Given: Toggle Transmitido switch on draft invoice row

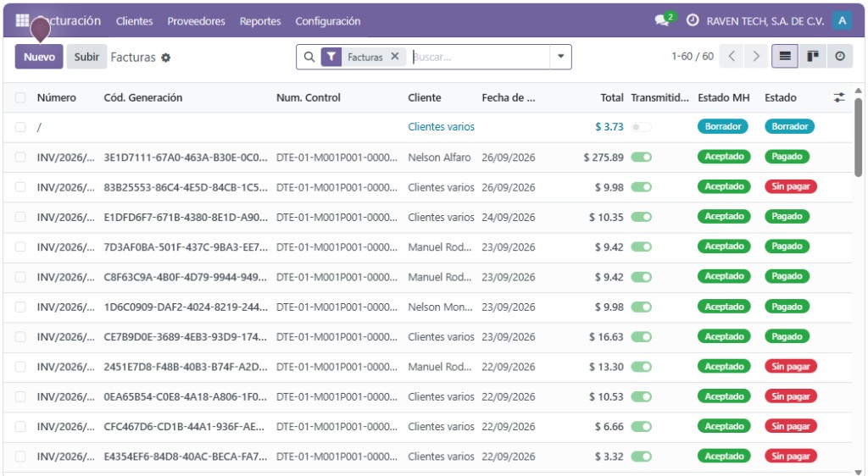Looking at the screenshot, I should click(641, 127).
